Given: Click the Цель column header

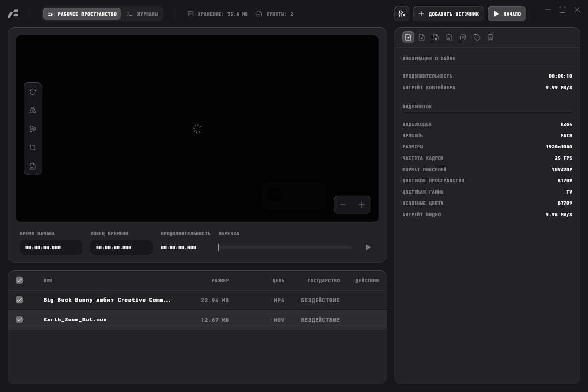Looking at the screenshot, I should click(278, 281).
